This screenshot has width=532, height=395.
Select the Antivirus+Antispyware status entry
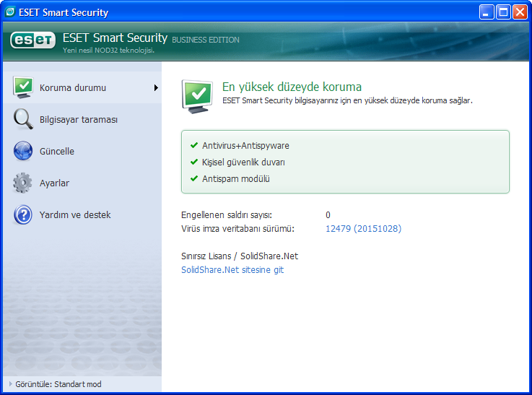(x=245, y=146)
